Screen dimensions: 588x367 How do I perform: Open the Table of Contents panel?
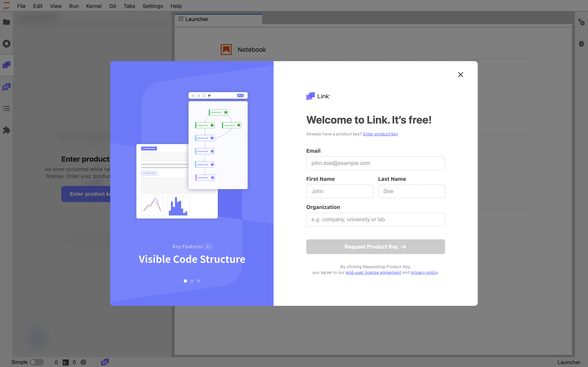[x=7, y=108]
